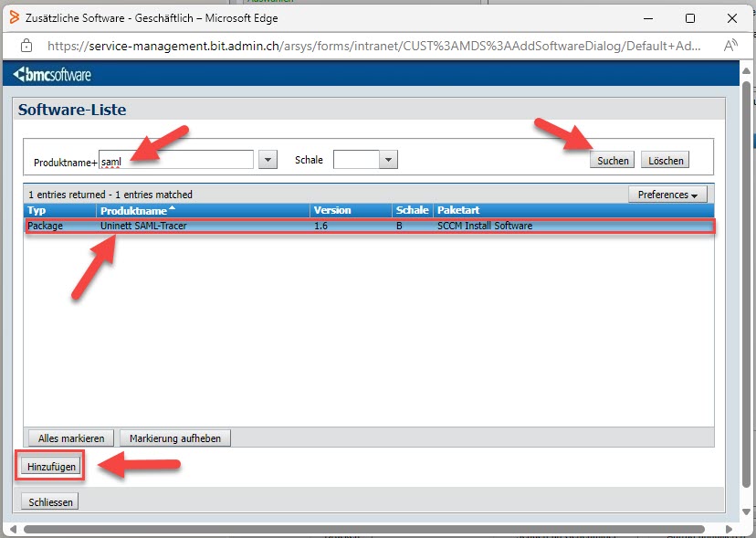Click the SCCM Install Software cell
The image size is (756, 538).
click(x=485, y=226)
